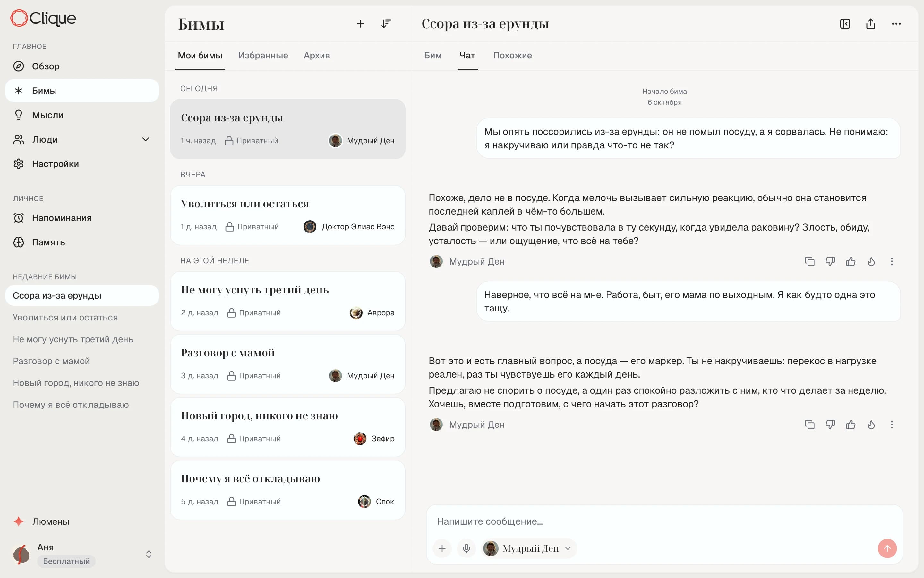Image resolution: width=924 pixels, height=578 pixels.
Task: Open vertical dots menu on first reply
Action: pos(892,261)
